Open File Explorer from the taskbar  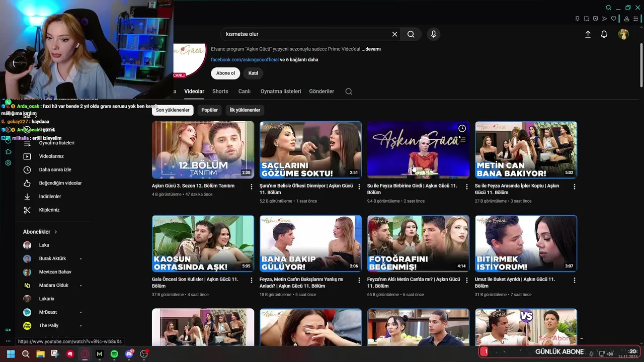[x=40, y=354]
